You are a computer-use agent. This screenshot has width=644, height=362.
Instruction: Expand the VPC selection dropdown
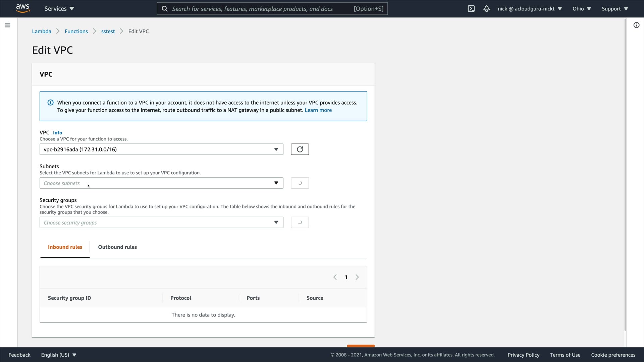pos(161,149)
